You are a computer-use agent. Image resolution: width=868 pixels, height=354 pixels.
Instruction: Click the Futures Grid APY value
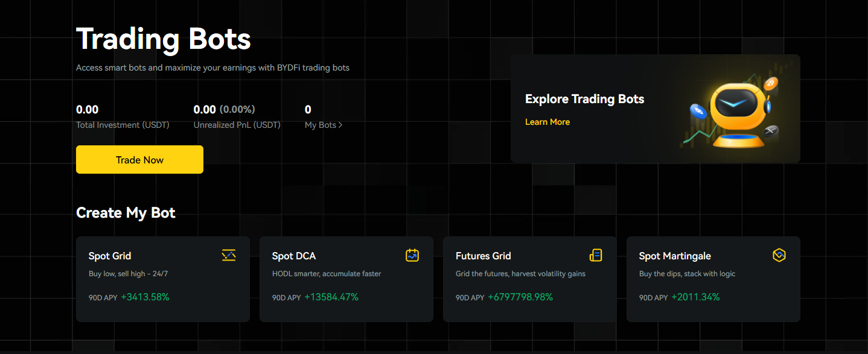click(520, 297)
